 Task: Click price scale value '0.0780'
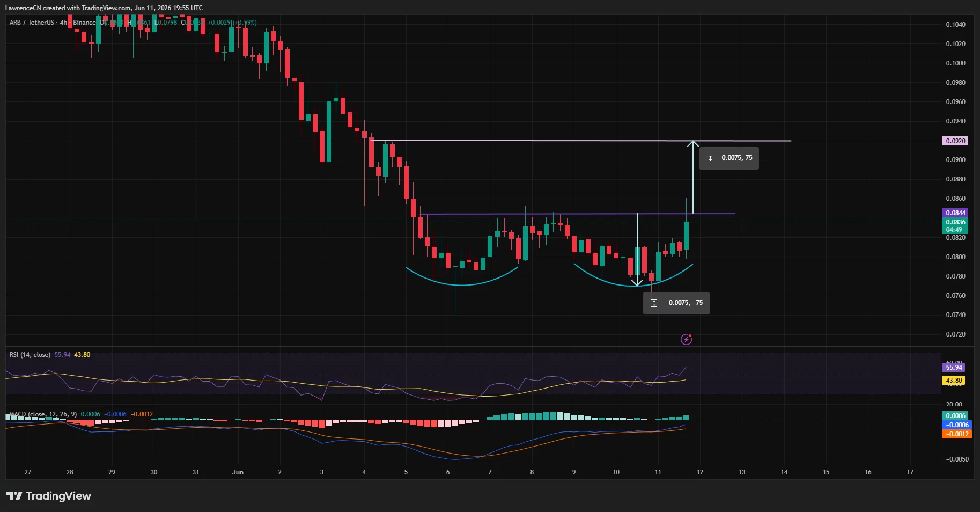pyautogui.click(x=955, y=276)
